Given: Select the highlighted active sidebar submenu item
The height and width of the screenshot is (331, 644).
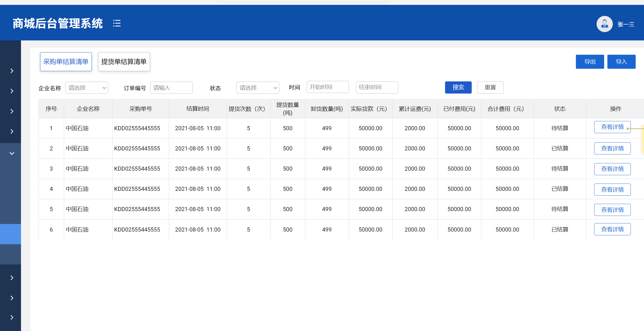Looking at the screenshot, I should coord(10,234).
